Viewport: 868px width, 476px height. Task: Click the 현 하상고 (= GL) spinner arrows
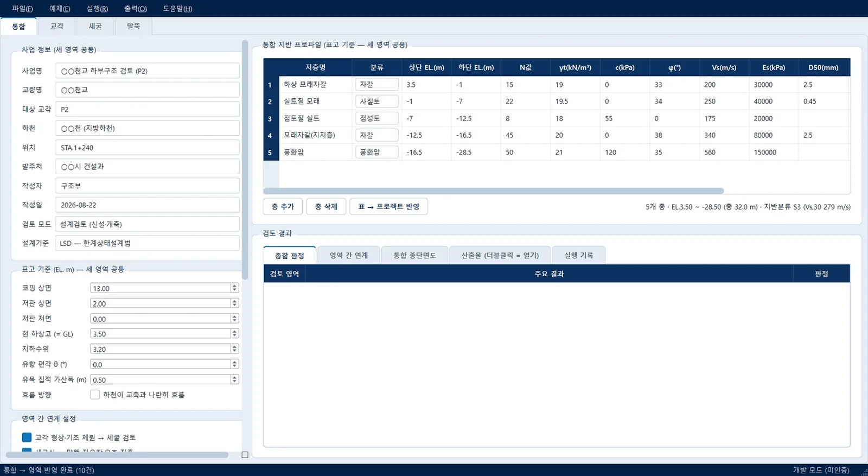234,334
